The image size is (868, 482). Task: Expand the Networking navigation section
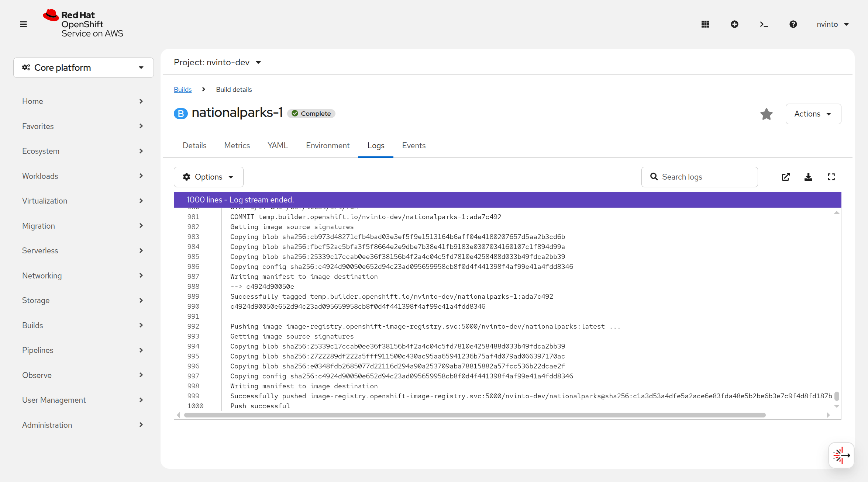click(83, 275)
